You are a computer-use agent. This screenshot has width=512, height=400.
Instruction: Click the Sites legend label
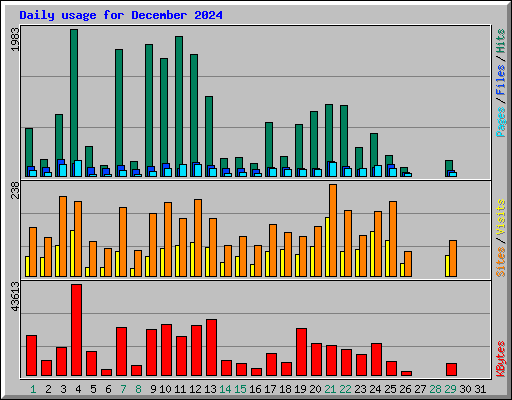(501, 262)
